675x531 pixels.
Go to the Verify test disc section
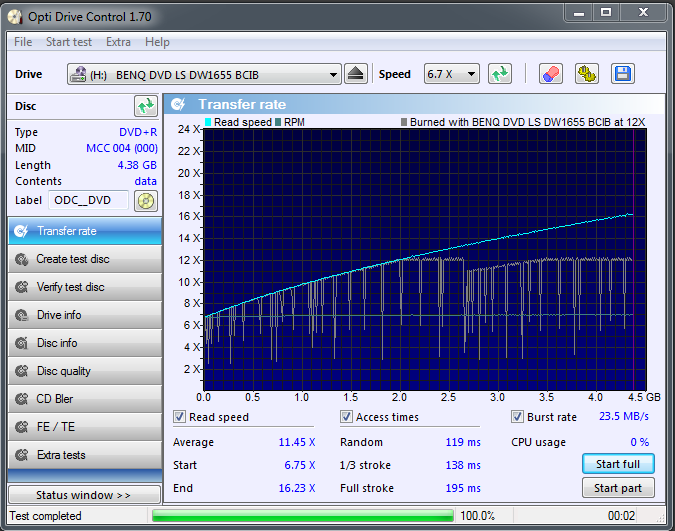(x=85, y=287)
